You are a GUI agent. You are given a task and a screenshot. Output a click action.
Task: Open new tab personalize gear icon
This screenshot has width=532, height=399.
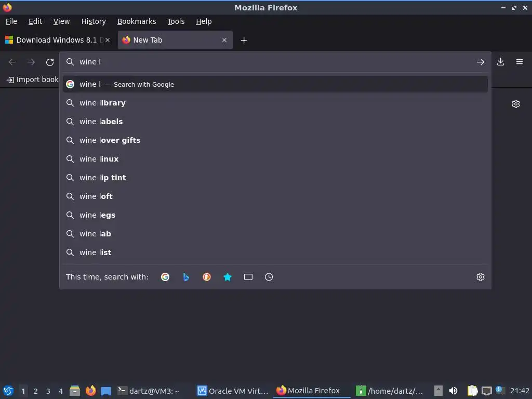(x=516, y=104)
